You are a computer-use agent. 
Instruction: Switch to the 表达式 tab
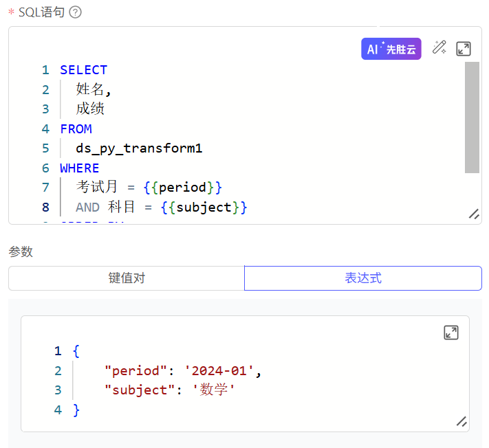tap(363, 278)
